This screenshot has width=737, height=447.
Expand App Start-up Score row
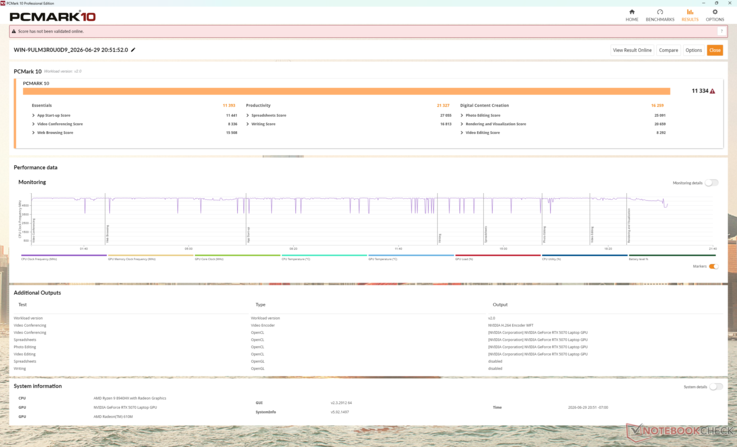pyautogui.click(x=33, y=115)
